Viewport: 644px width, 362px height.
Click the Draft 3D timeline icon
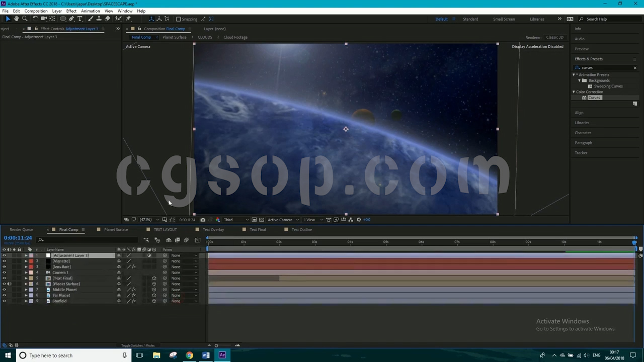(x=157, y=240)
